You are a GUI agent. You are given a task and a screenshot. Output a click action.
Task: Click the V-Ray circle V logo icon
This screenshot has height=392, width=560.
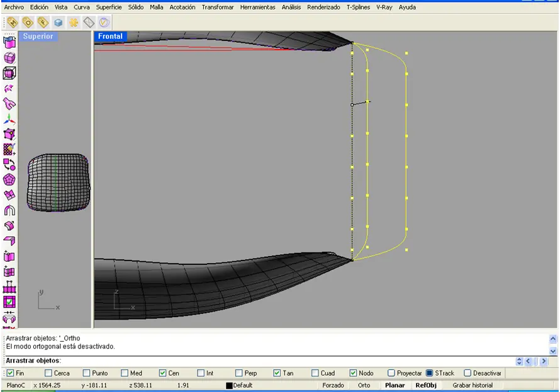[104, 23]
